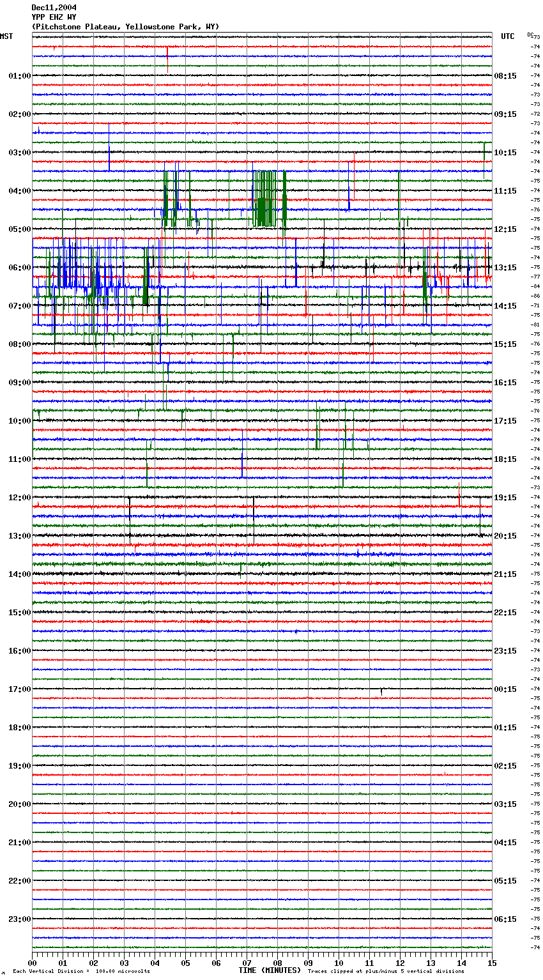Click the "Pitchstone Plateau, Yellowstone Park, WY" title

click(125, 27)
